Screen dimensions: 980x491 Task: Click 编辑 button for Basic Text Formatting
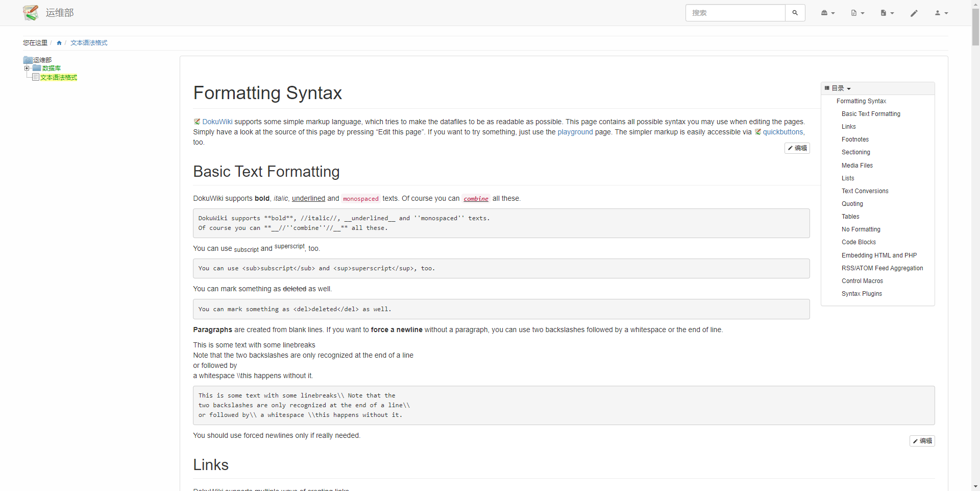922,441
